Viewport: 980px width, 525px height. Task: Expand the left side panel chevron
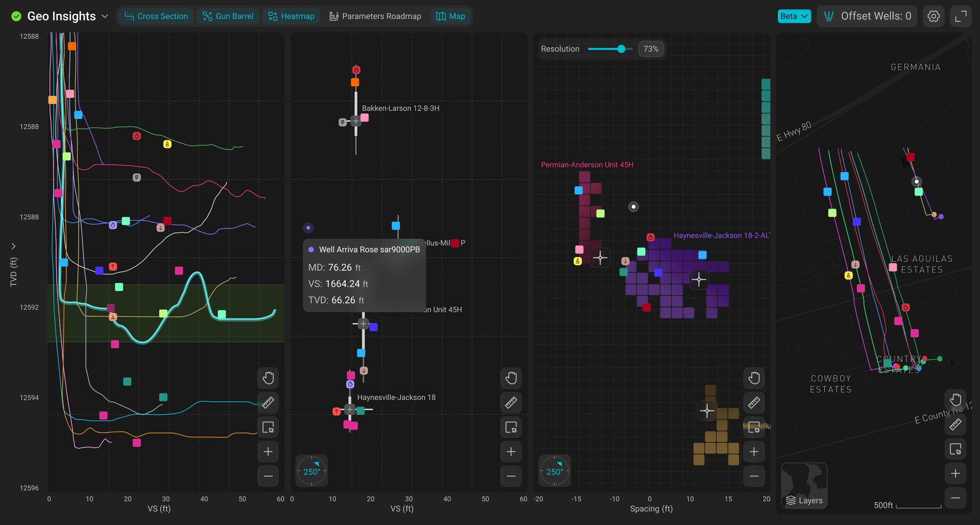click(13, 246)
